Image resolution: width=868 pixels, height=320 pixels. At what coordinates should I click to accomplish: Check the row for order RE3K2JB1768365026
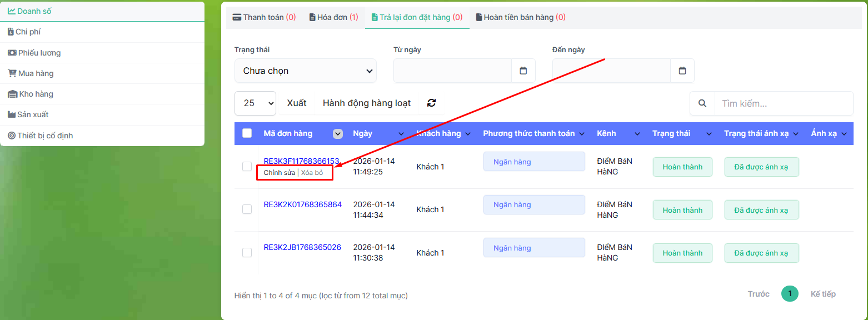[247, 252]
